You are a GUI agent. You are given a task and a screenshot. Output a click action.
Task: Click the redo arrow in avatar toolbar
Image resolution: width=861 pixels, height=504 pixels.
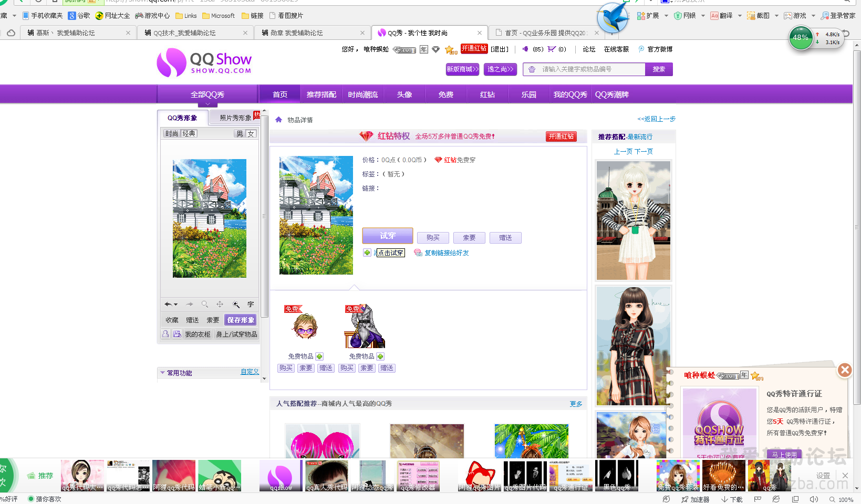click(190, 304)
